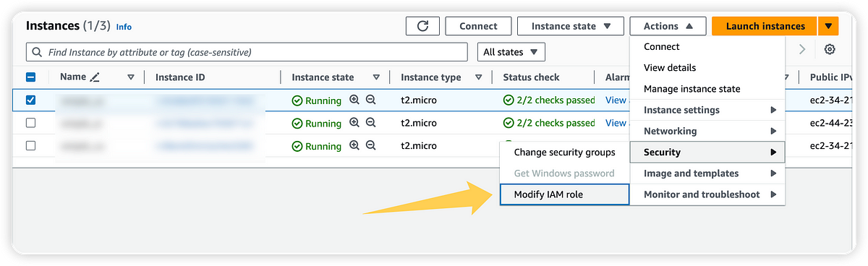Click second row 2/2 checks passed status
Viewport: 868px width, 266px height.
(x=550, y=123)
